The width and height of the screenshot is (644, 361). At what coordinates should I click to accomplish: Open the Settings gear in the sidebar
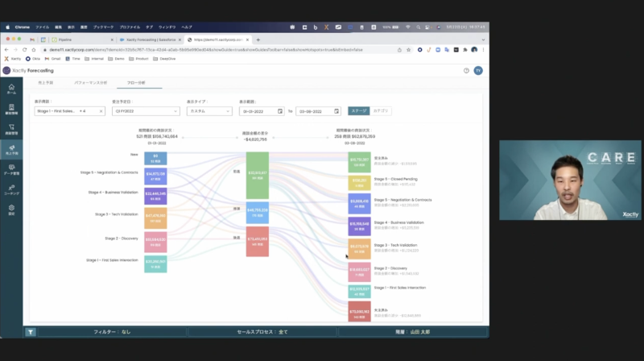point(11,211)
